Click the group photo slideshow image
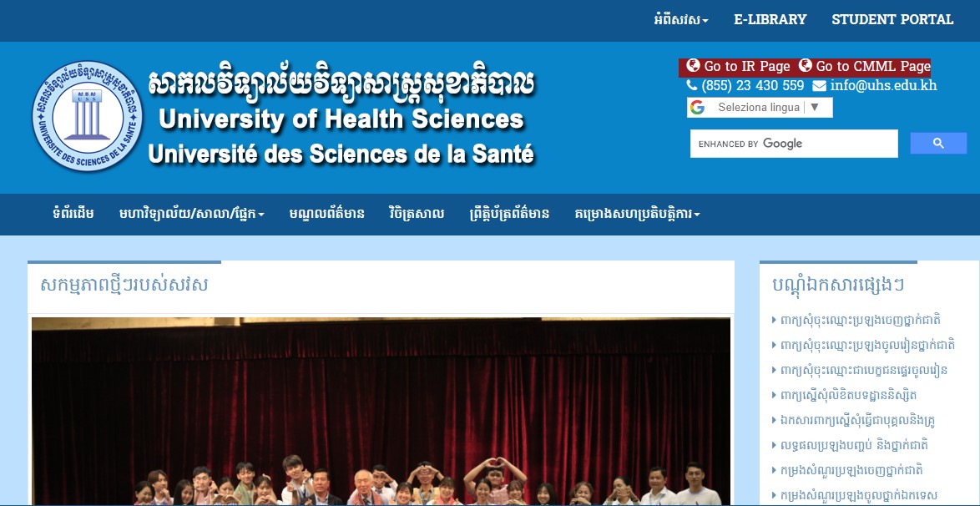Viewport: 980px width, 506px height. click(x=381, y=411)
